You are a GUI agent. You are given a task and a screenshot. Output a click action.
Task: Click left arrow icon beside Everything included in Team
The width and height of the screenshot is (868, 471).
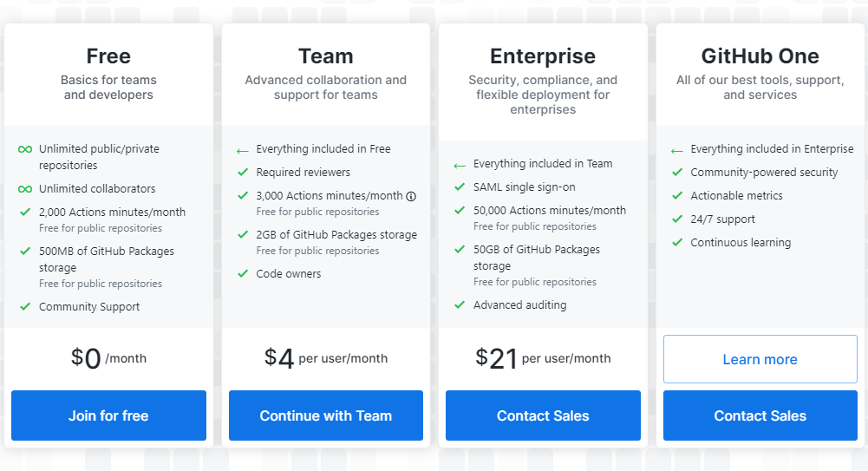click(x=460, y=166)
